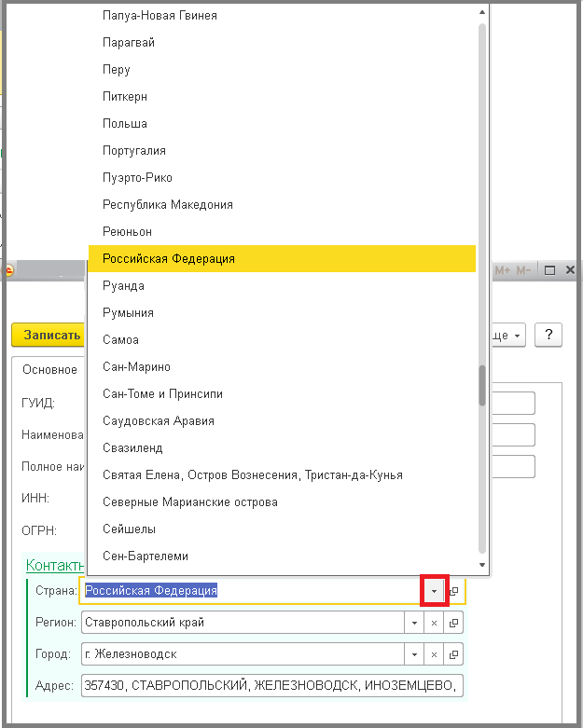
Task: Click the 1C application logo icon
Action: click(x=8, y=270)
